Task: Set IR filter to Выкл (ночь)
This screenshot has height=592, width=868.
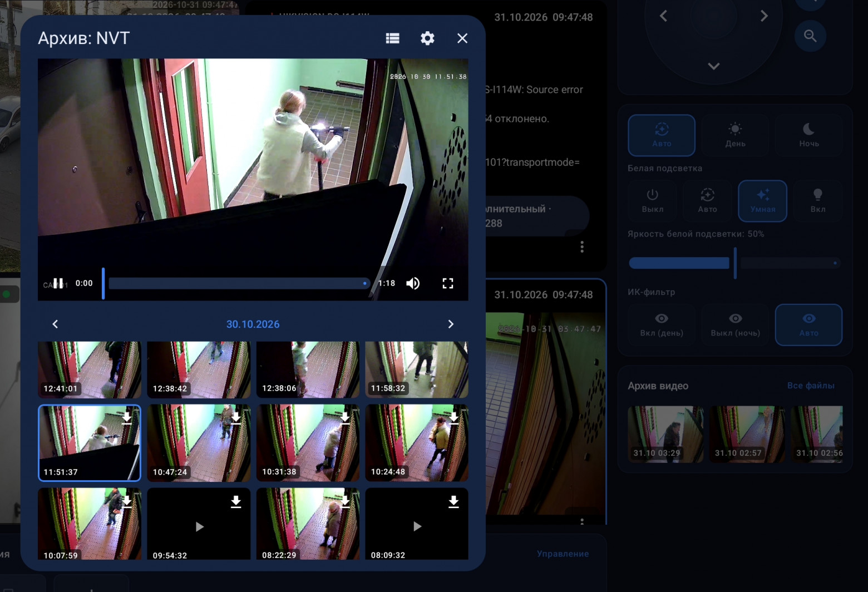Action: coord(735,325)
